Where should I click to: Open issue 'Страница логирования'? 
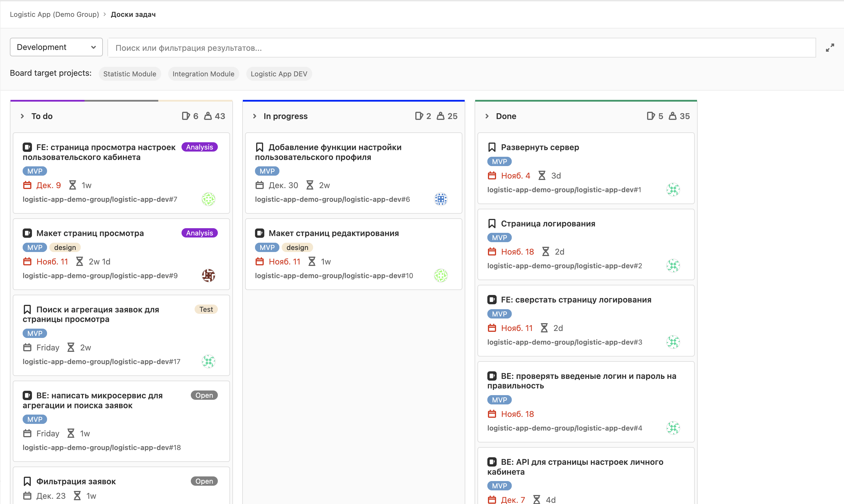tap(548, 224)
